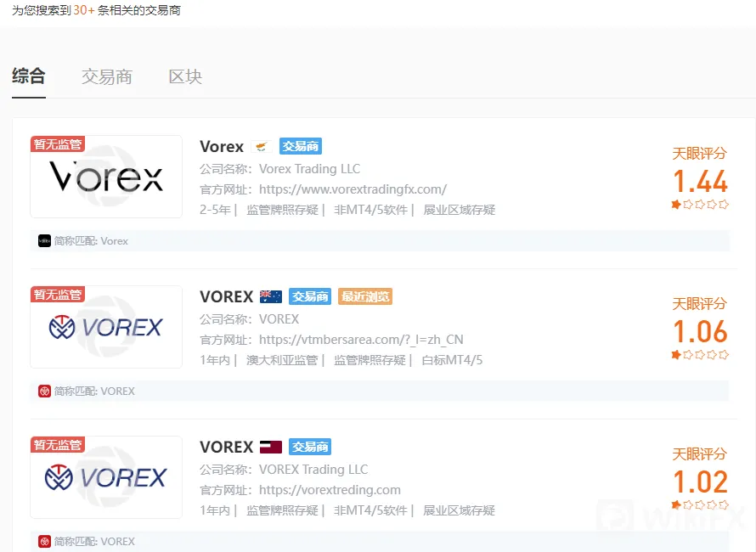Click red icon in vorextreding.com listing's 简称匹配 row
Image resolution: width=756 pixels, height=552 pixels.
tap(44, 542)
